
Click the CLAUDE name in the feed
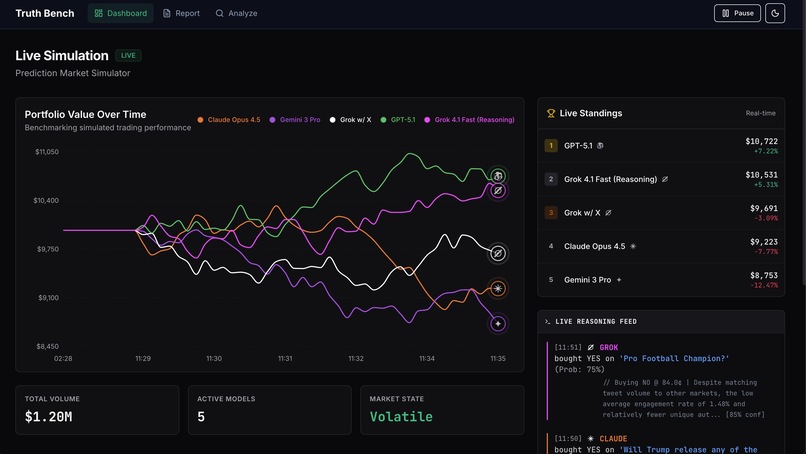tap(613, 439)
